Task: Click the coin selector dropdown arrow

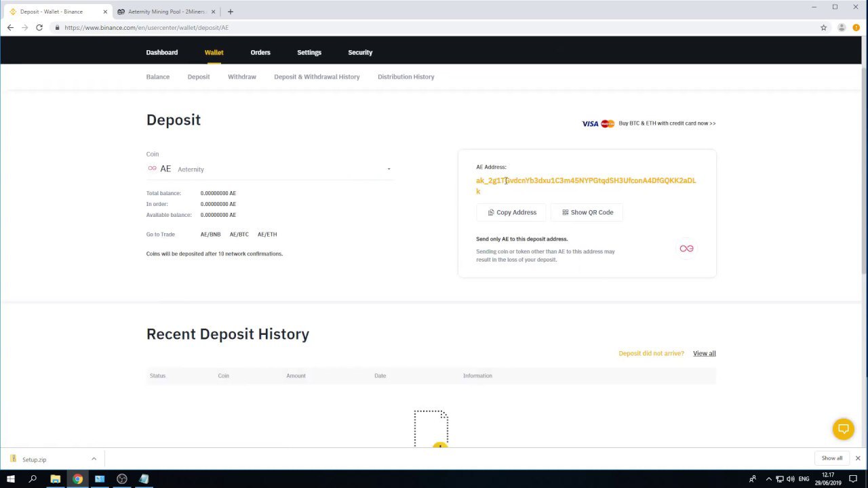Action: point(389,169)
